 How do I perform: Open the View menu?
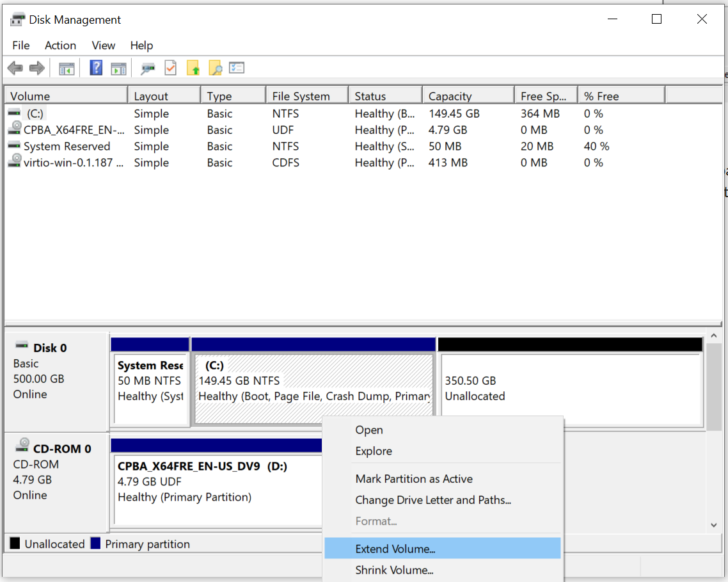(103, 45)
